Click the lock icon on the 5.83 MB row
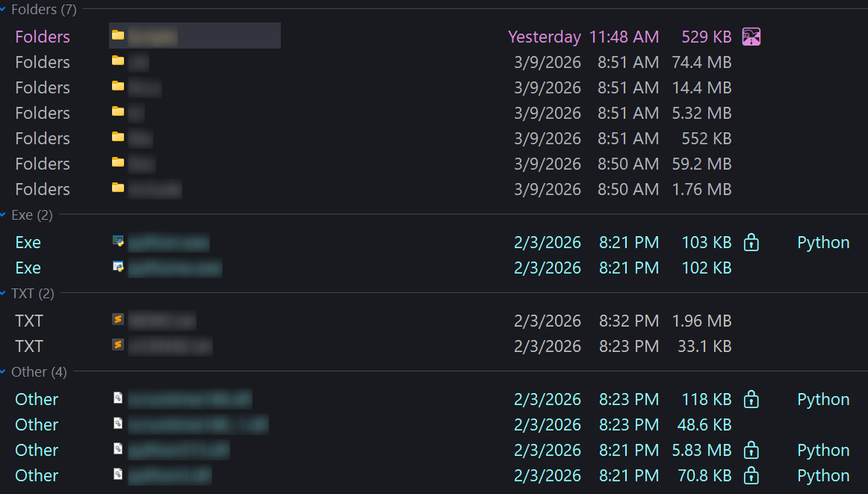The width and height of the screenshot is (868, 494). point(751,450)
